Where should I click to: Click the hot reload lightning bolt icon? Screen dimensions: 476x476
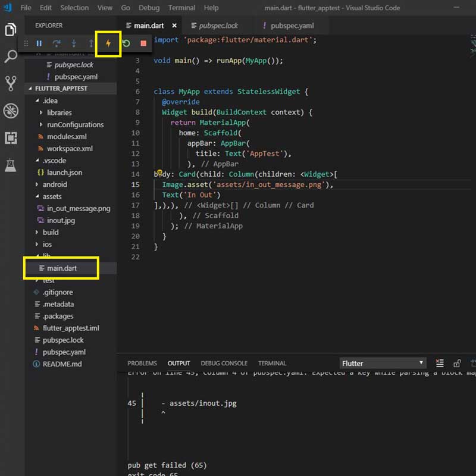pyautogui.click(x=108, y=43)
